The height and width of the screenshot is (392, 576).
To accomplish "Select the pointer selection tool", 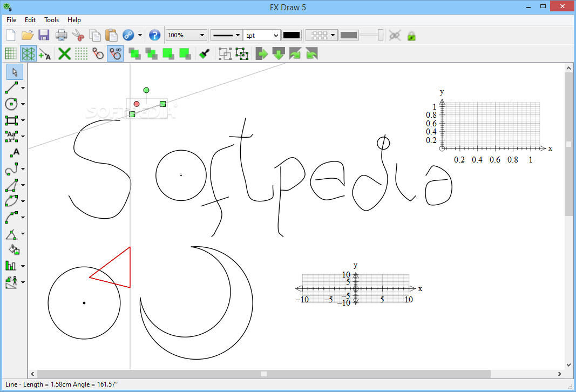I will [x=15, y=72].
